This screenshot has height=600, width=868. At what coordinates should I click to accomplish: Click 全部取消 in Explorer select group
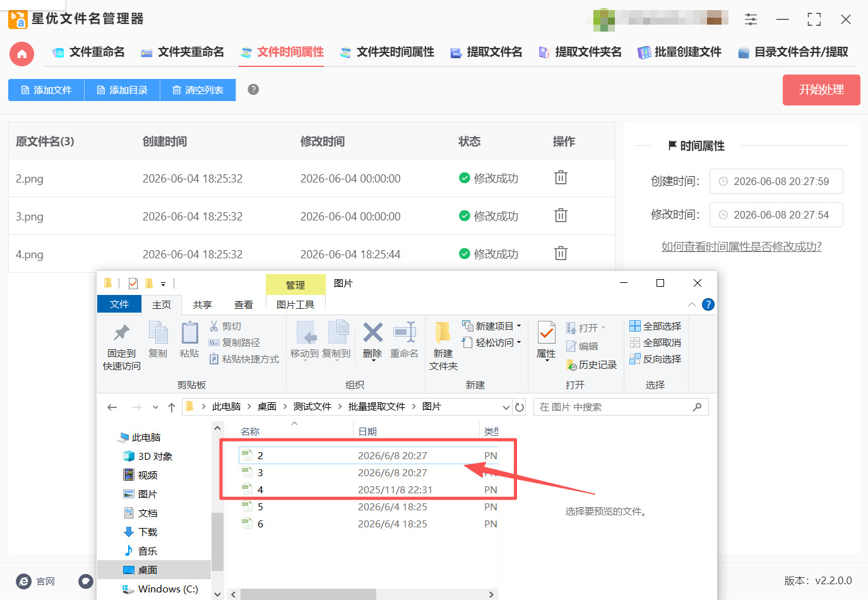[x=655, y=342]
